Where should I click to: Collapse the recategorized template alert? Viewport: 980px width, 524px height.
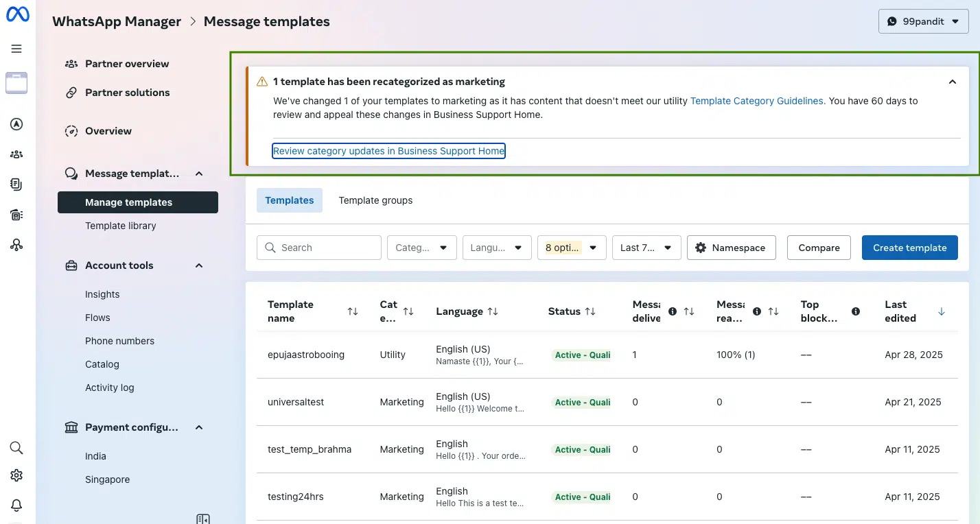pyautogui.click(x=953, y=82)
